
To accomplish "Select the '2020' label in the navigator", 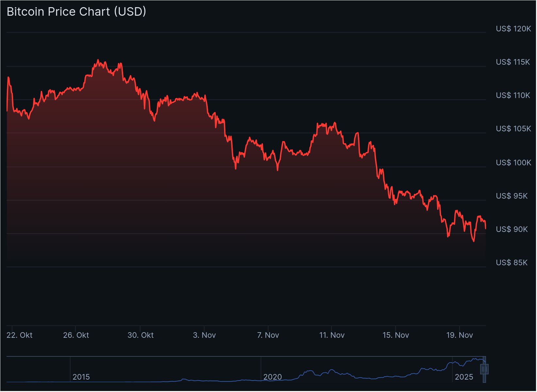I will point(273,377).
